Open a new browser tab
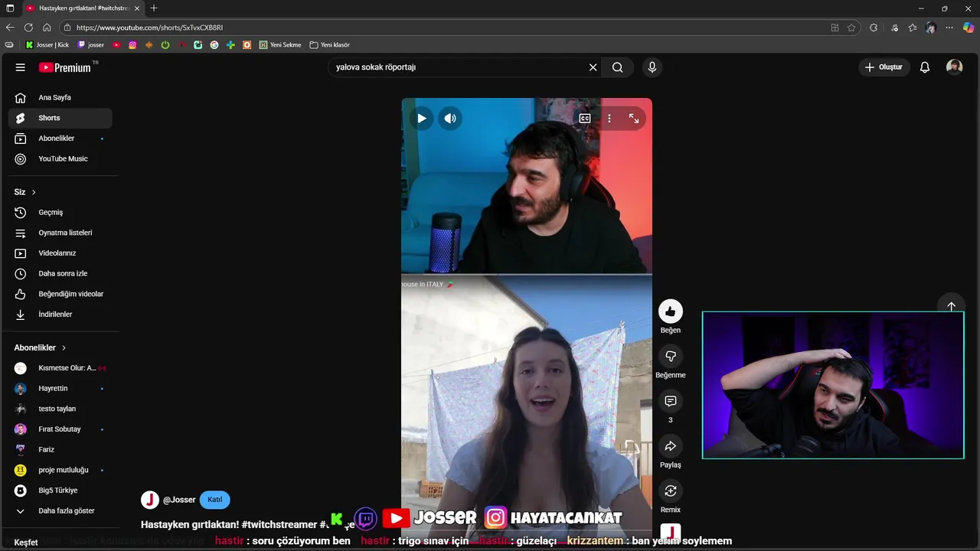The image size is (980, 551). tap(154, 8)
